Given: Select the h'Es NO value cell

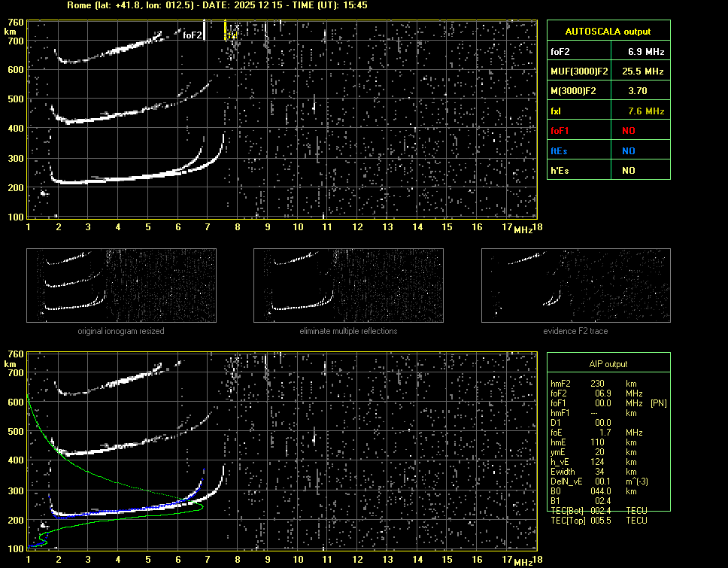Looking at the screenshot, I should click(628, 171).
